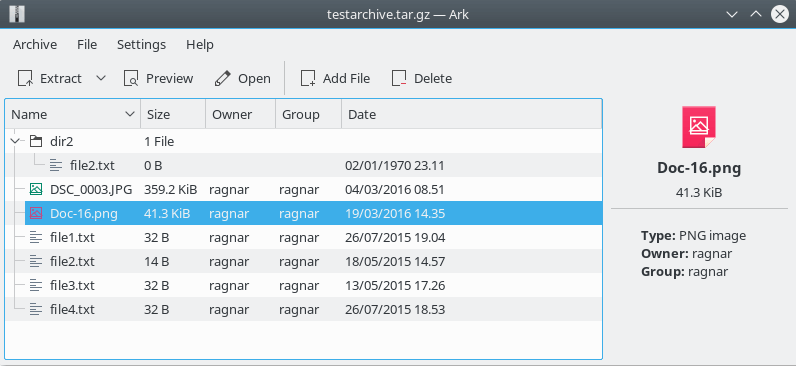Click the Group: ragnar info line
The image size is (796, 366).
684,271
